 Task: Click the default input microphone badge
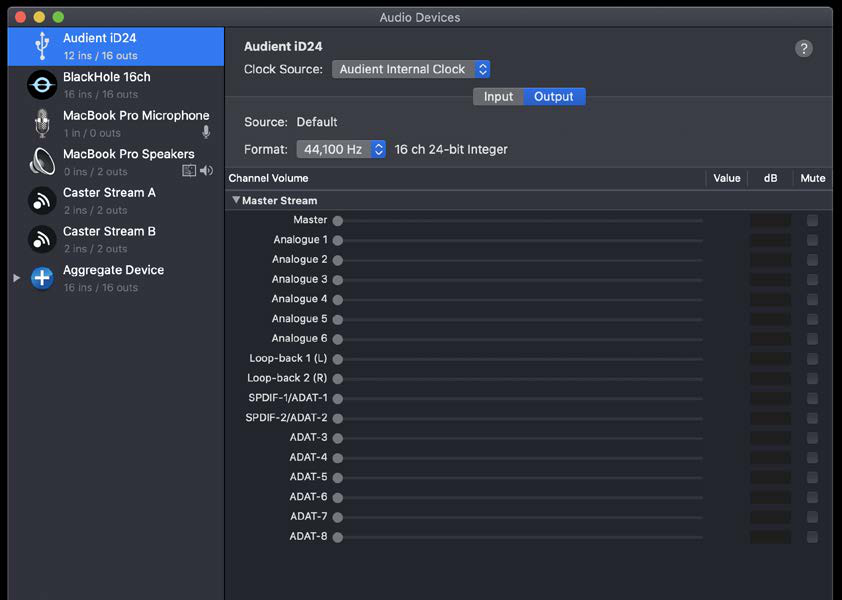[x=206, y=132]
